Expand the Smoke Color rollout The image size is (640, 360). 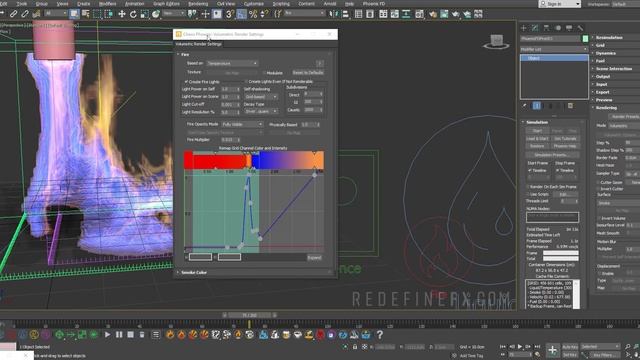pos(194,272)
